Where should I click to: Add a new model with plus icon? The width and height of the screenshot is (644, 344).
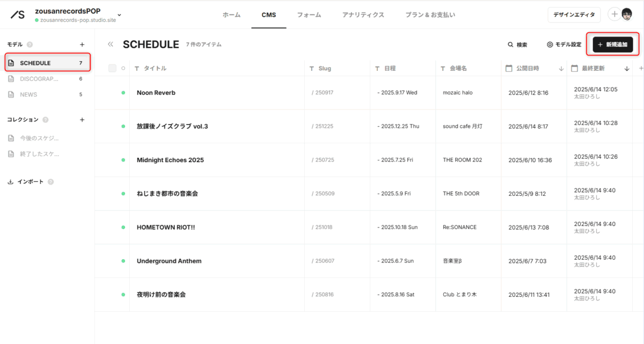pos(82,45)
